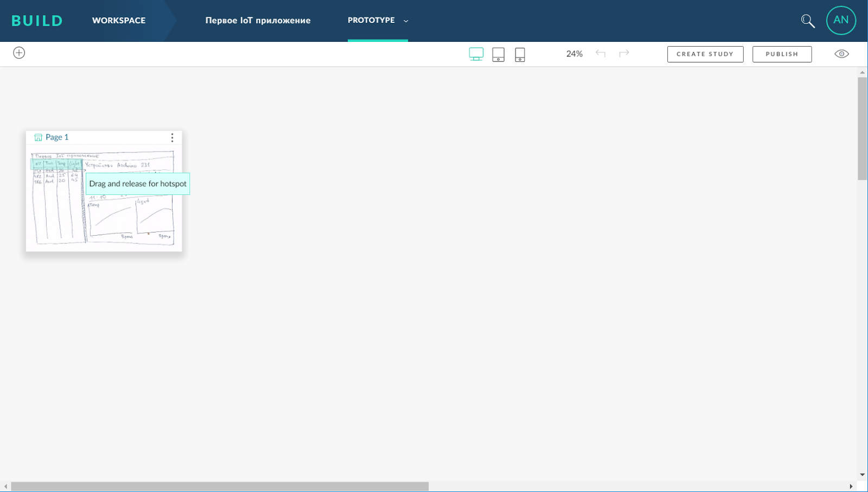Select the WORKSPACE menu item
The width and height of the screenshot is (868, 492).
coord(119,21)
